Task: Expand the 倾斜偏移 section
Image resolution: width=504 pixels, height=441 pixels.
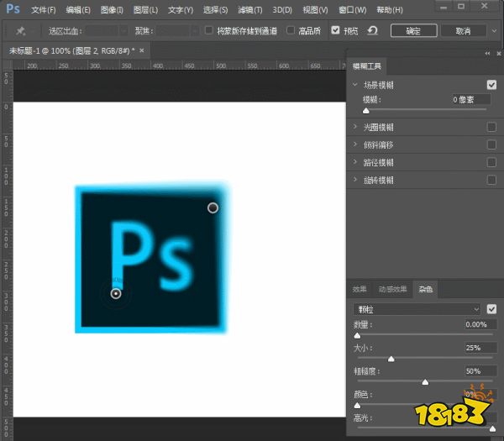Action: click(x=355, y=144)
